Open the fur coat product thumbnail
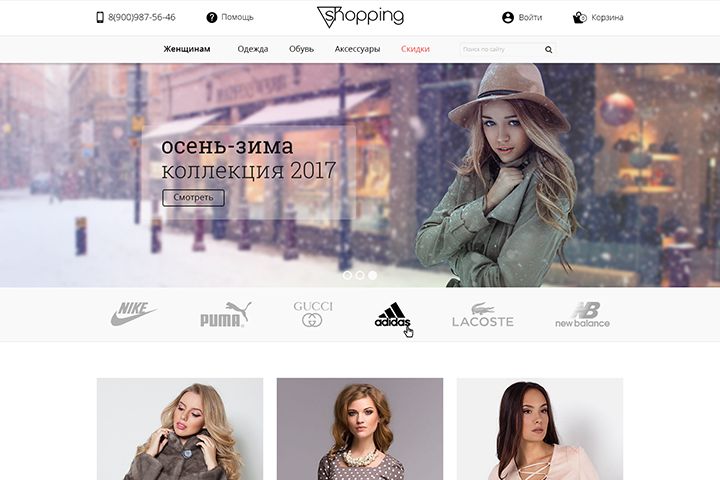 tap(180, 429)
